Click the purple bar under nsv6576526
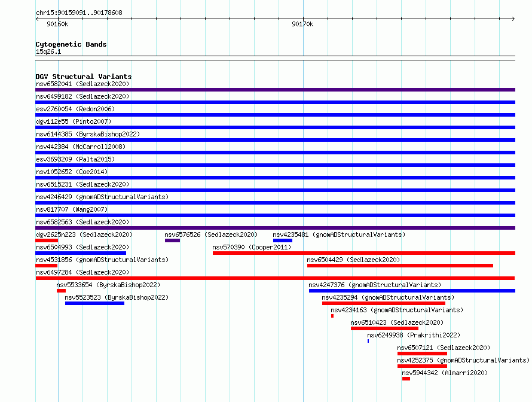 [172, 240]
